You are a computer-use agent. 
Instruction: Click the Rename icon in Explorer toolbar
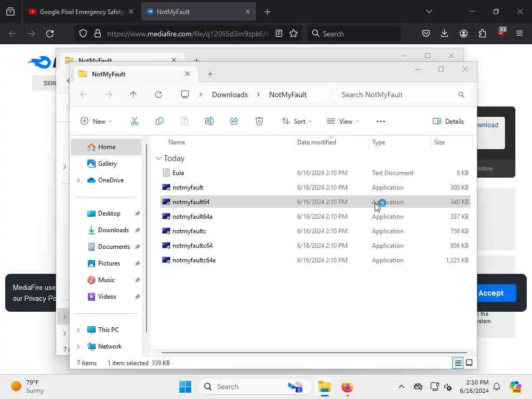click(x=209, y=121)
